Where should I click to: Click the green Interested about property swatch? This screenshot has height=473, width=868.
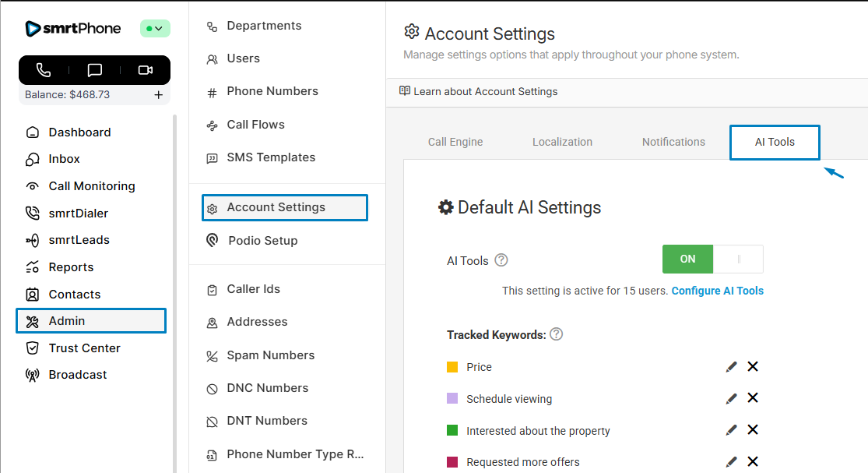tap(452, 430)
